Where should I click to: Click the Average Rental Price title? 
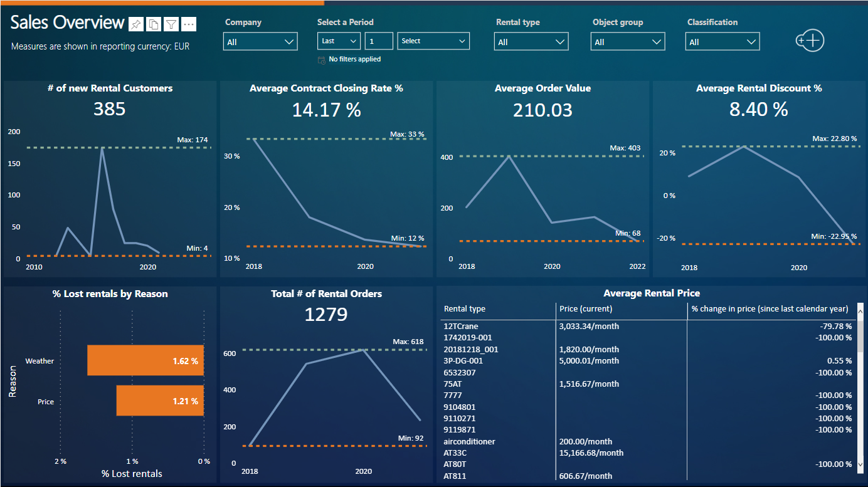point(652,293)
